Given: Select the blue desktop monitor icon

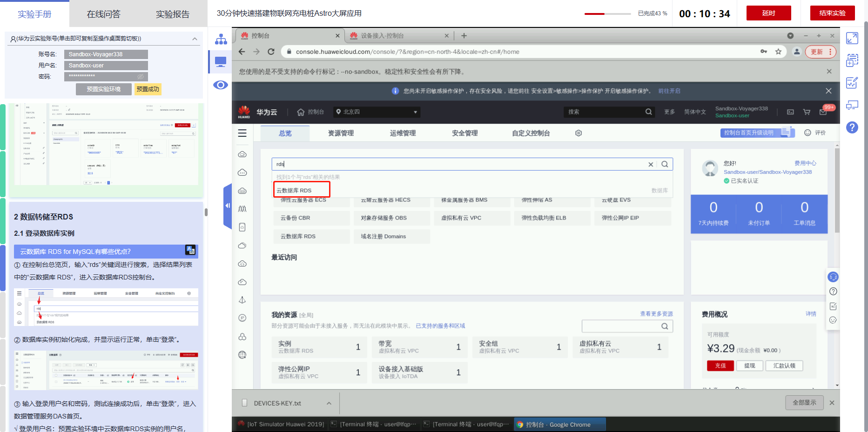Looking at the screenshot, I should coord(221,61).
